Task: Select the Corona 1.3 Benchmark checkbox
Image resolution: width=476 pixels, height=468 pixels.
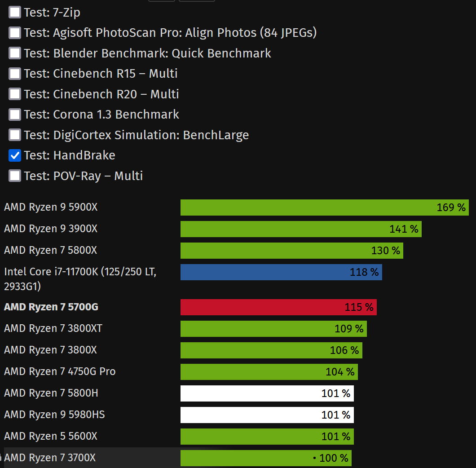Action: pos(15,115)
